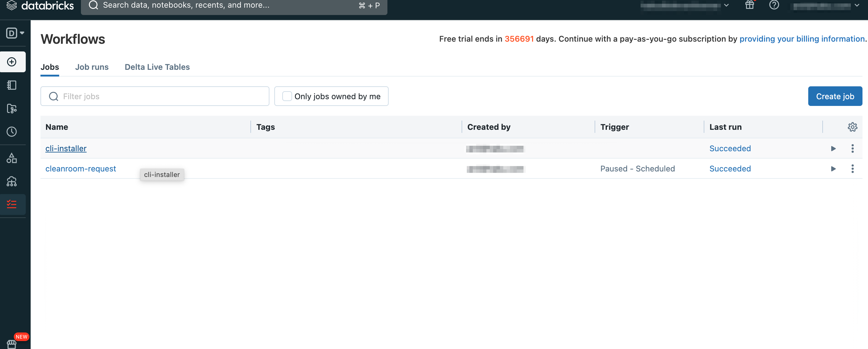This screenshot has width=868, height=349.
Task: Click the Create job button
Action: click(x=835, y=96)
